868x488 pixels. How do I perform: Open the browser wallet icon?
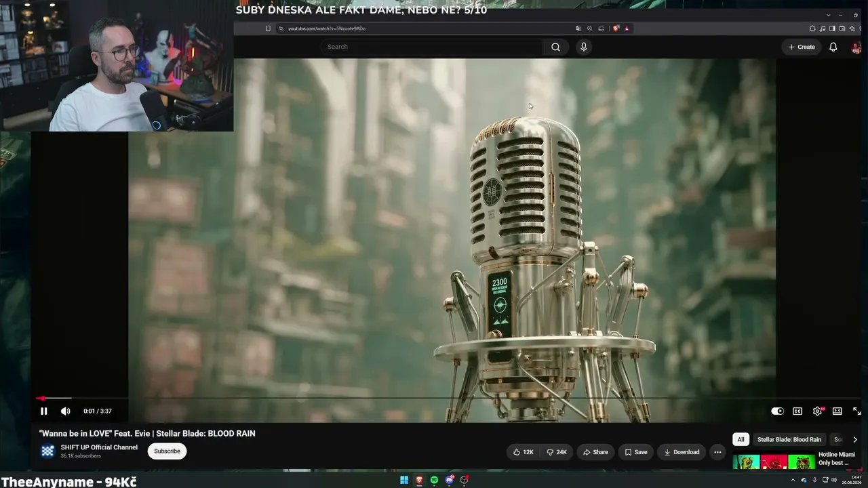point(842,28)
